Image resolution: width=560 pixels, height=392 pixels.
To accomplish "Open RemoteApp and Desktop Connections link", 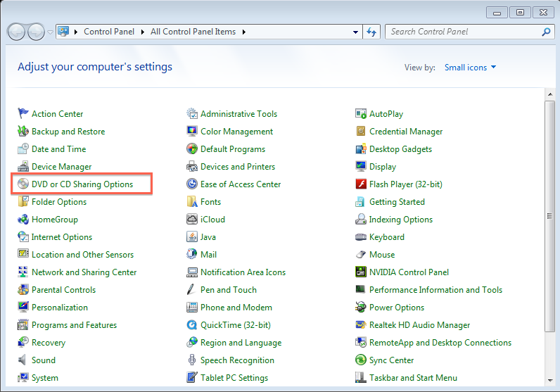I will coord(440,343).
